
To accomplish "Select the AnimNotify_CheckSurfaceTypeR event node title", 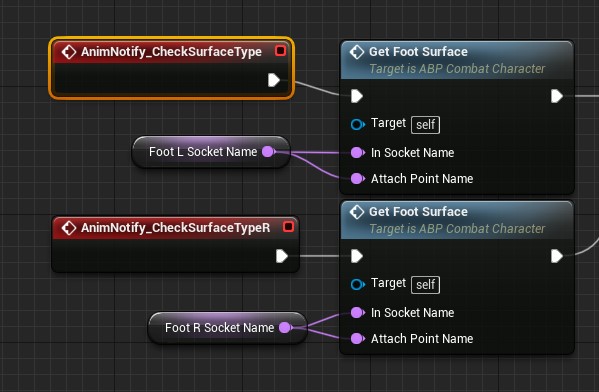I will click(175, 228).
